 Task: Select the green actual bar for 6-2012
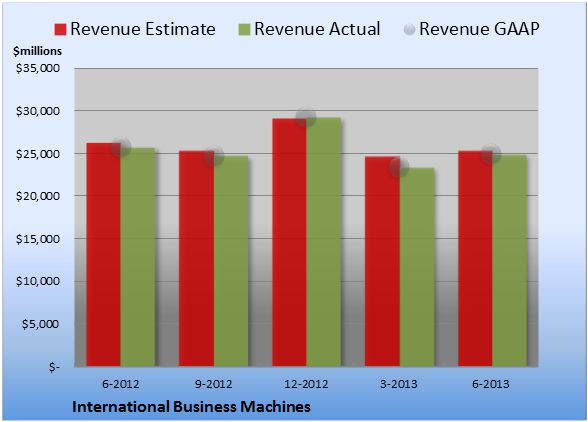138,257
